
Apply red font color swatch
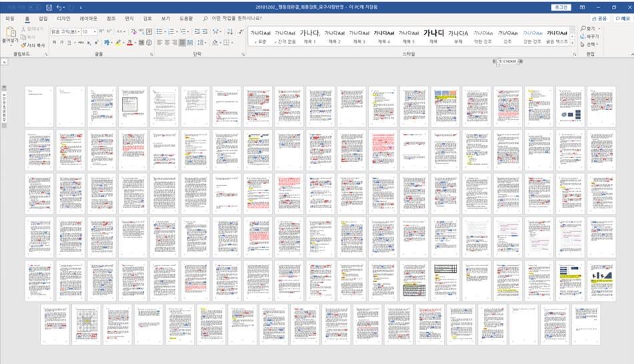coord(129,43)
